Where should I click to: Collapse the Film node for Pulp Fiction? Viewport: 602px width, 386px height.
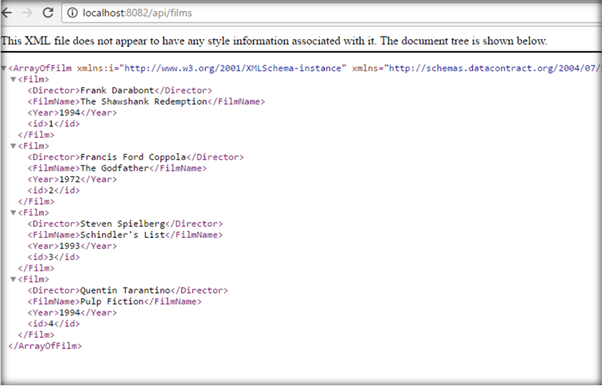point(13,279)
